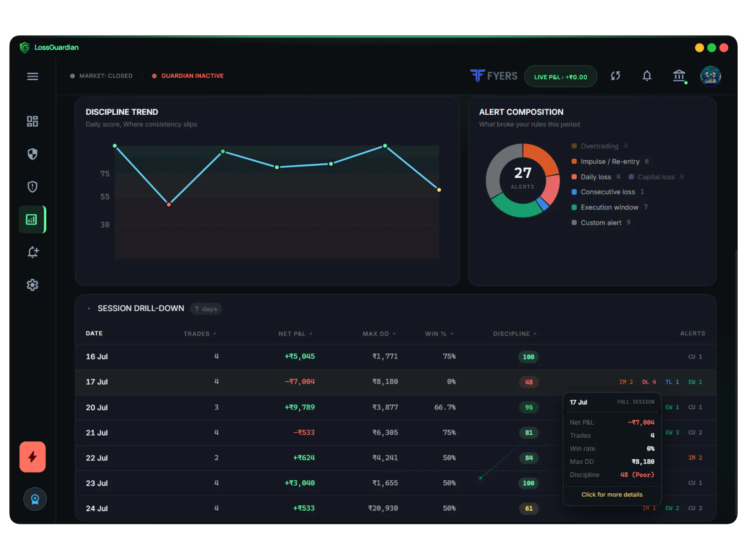
Task: Click the sync refresh icon in header
Action: (615, 76)
